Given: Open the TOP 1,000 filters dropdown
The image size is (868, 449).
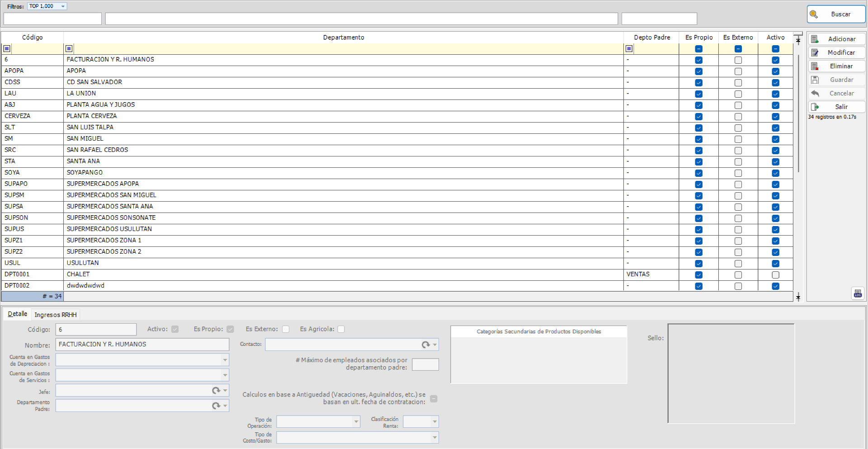Looking at the screenshot, I should pos(63,6).
